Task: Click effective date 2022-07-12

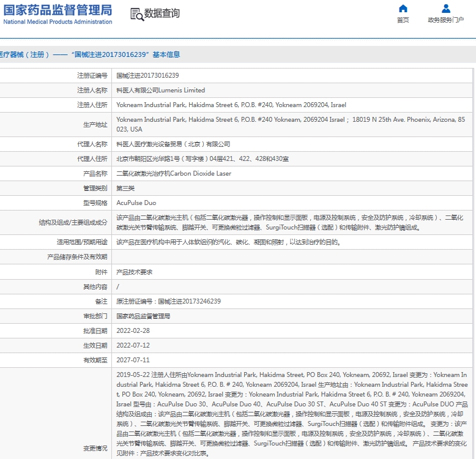Action: pyautogui.click(x=133, y=345)
